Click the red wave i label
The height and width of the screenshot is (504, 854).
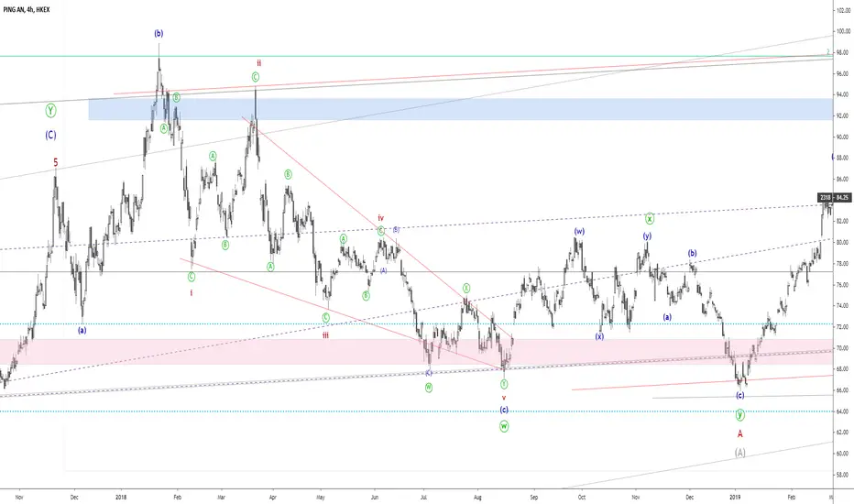[192, 292]
